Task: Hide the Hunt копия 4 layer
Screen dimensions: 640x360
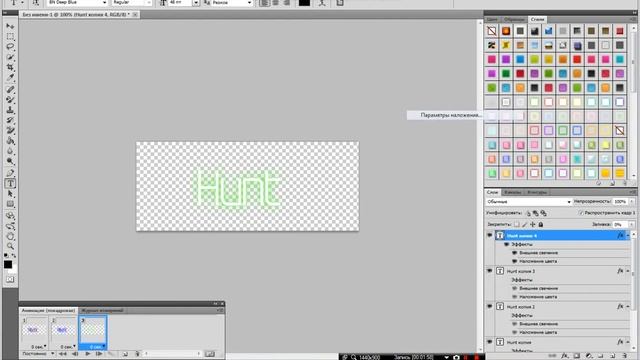Action: pos(489,236)
